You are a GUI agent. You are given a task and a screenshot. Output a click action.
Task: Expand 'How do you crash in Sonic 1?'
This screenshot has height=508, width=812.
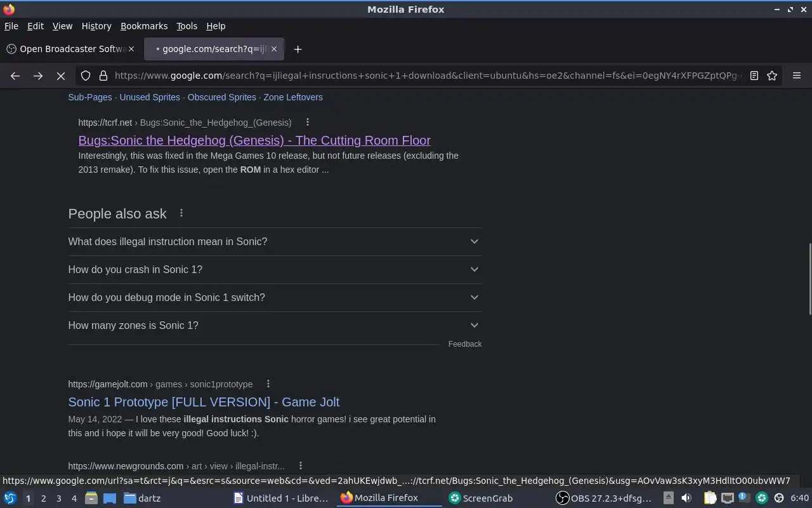point(275,269)
